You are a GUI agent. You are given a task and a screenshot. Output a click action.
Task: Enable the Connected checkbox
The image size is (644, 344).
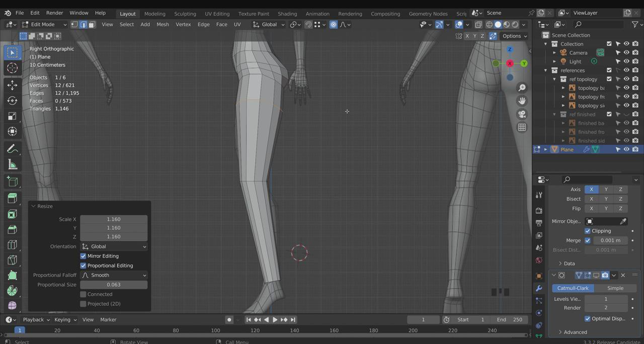(x=84, y=294)
